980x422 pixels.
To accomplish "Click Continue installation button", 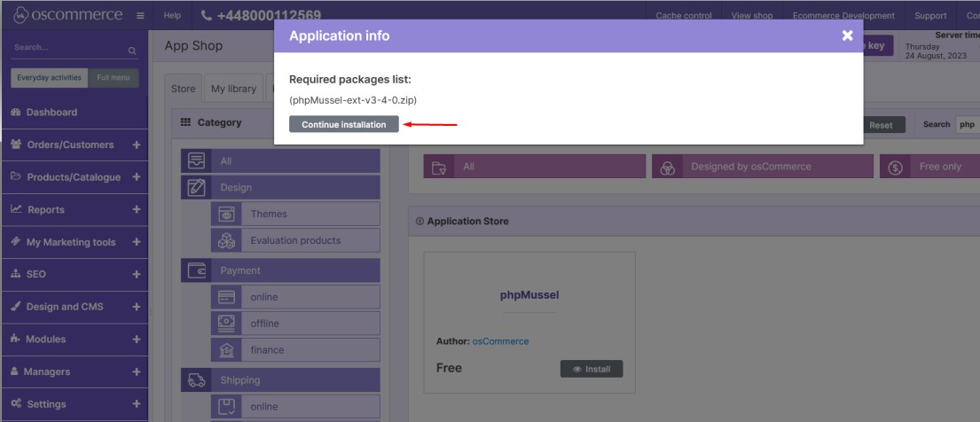I will coord(344,124).
